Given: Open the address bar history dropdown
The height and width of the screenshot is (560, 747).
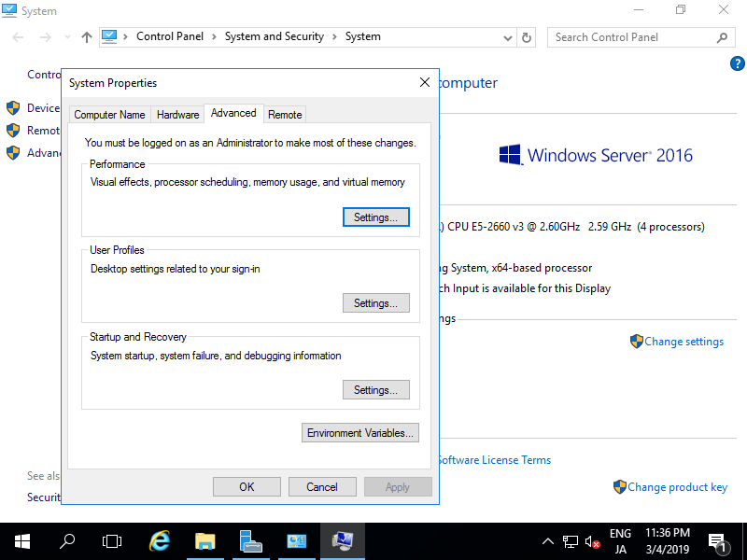Looking at the screenshot, I should (507, 37).
